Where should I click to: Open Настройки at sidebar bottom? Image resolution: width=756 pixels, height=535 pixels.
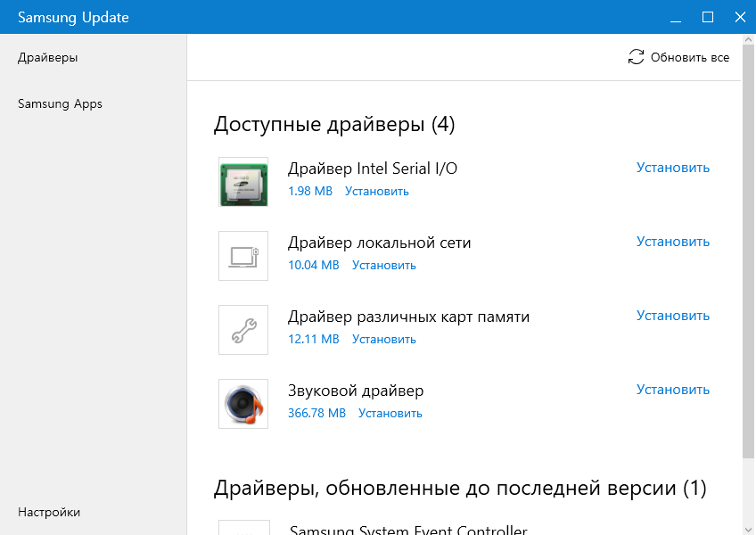(x=49, y=512)
